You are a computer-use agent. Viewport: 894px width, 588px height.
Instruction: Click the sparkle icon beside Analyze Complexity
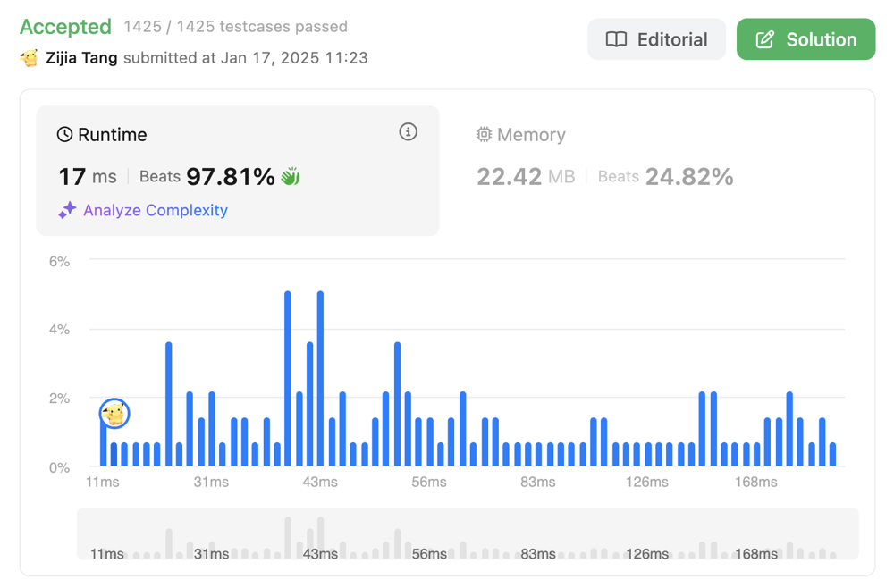click(67, 211)
